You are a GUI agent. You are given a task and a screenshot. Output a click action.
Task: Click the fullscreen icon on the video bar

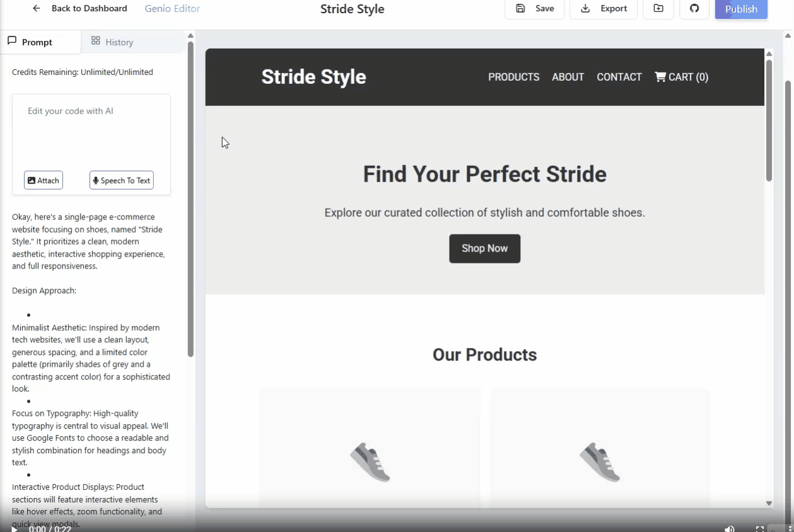coord(760,528)
